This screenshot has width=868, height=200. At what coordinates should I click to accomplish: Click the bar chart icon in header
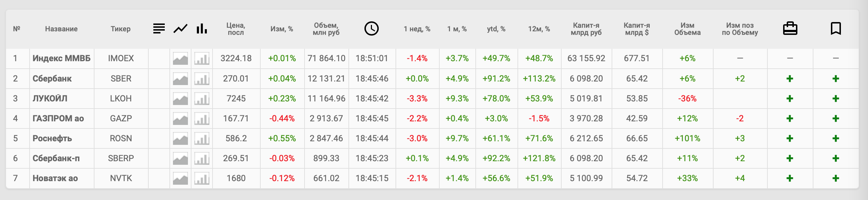tap(202, 28)
